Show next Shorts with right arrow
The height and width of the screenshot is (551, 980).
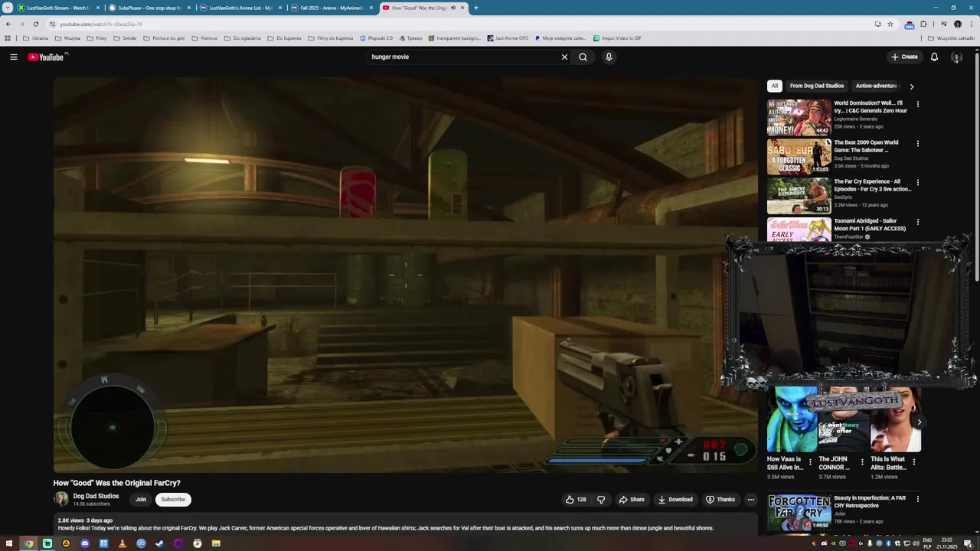point(919,422)
